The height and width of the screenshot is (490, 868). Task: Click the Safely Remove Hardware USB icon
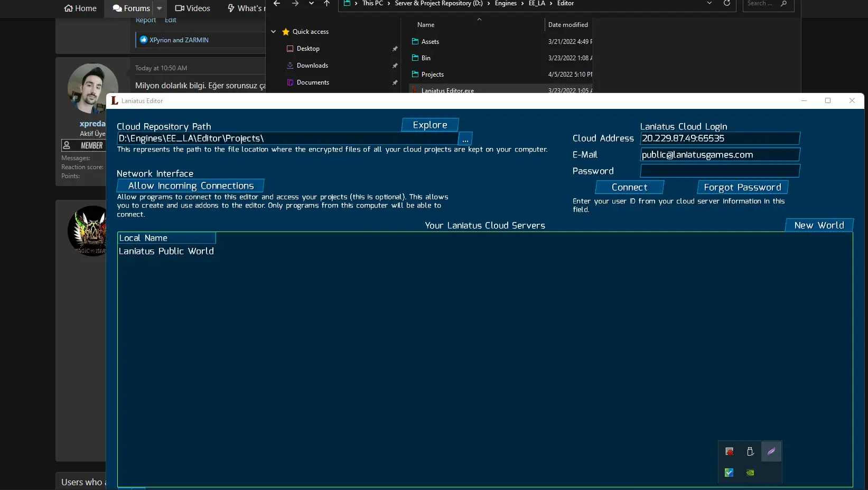[x=750, y=451]
